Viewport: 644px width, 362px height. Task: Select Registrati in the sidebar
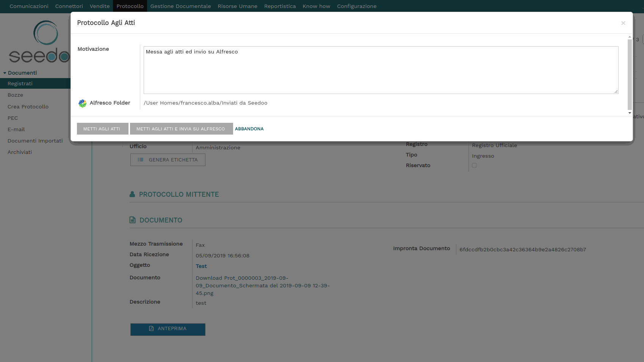pyautogui.click(x=35, y=83)
